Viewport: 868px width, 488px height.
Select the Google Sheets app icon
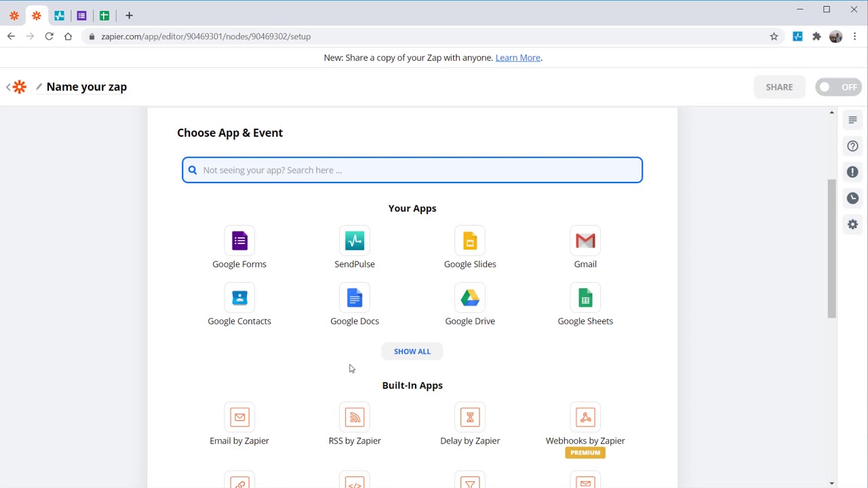[585, 298]
